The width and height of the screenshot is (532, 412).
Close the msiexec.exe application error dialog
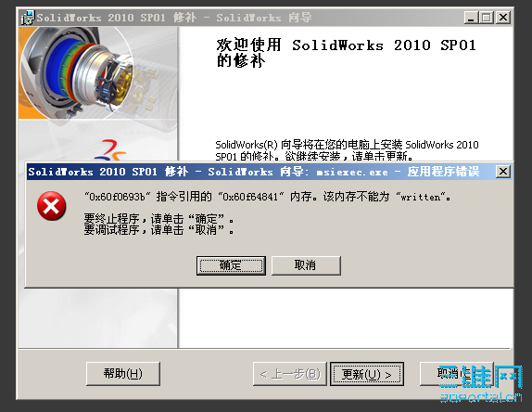[503, 172]
